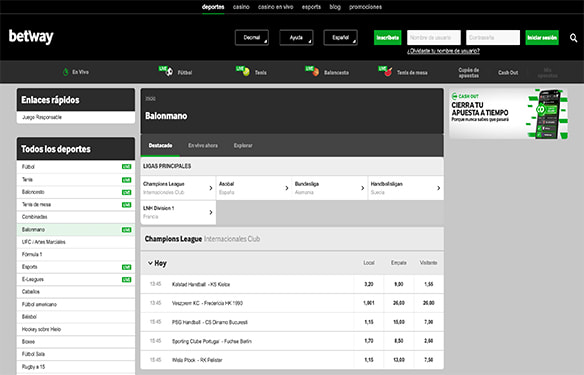Select the deportes top menu

pos(213,7)
